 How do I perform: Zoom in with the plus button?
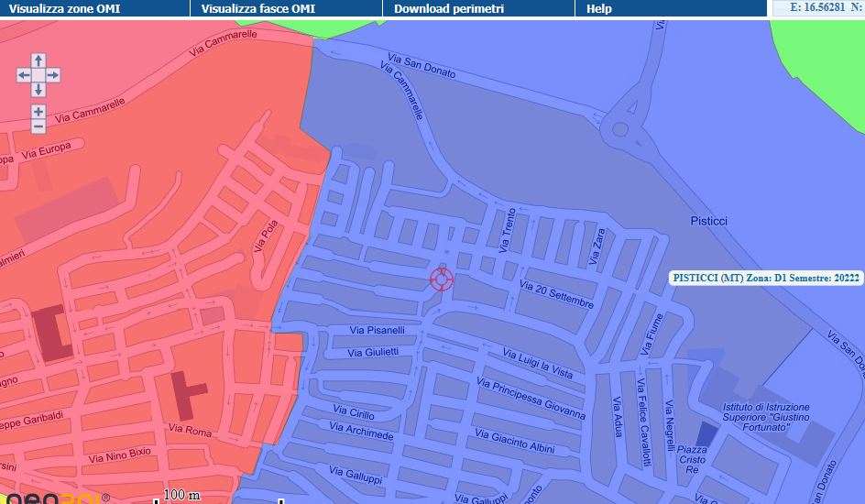pyautogui.click(x=38, y=111)
